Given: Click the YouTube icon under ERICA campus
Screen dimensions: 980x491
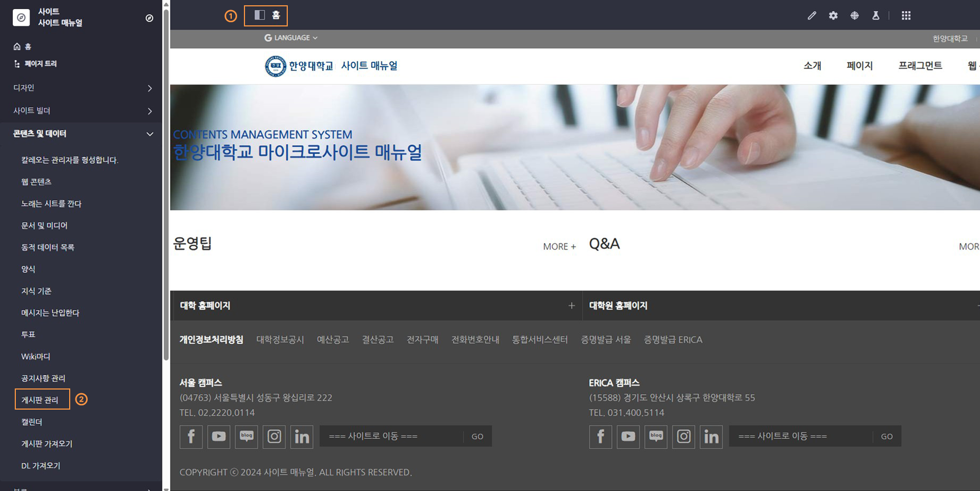Looking at the screenshot, I should [x=628, y=437].
